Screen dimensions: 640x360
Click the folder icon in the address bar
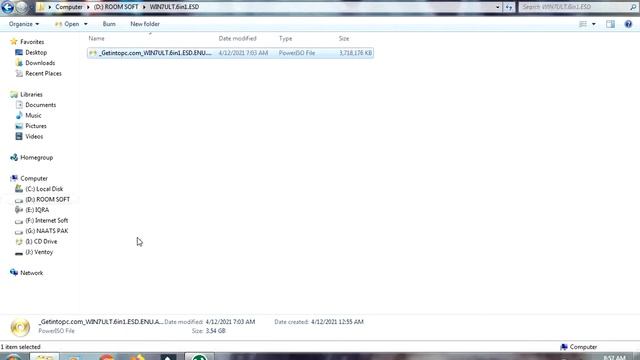[40, 7]
